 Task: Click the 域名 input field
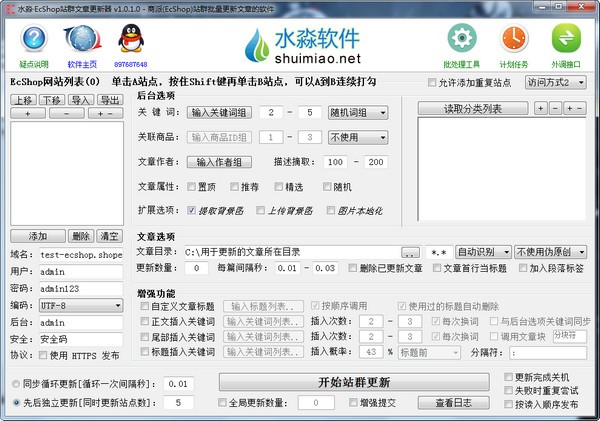(81, 255)
